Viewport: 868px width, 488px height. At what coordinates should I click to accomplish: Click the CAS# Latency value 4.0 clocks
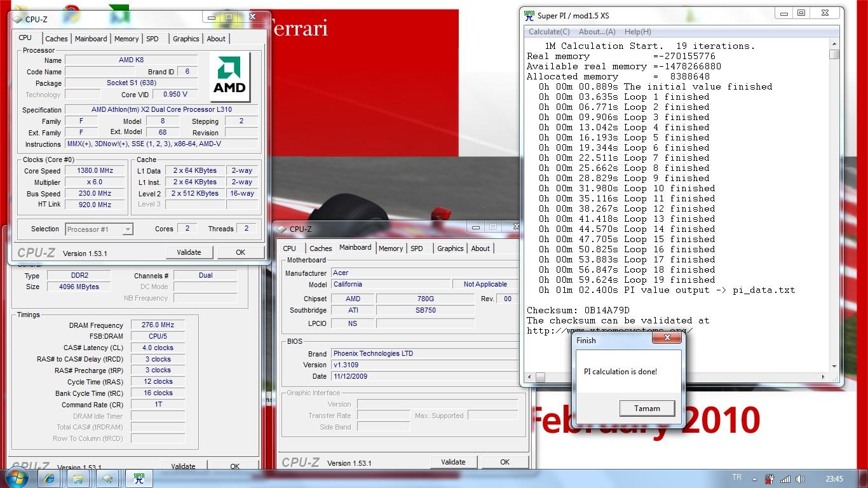coord(158,348)
